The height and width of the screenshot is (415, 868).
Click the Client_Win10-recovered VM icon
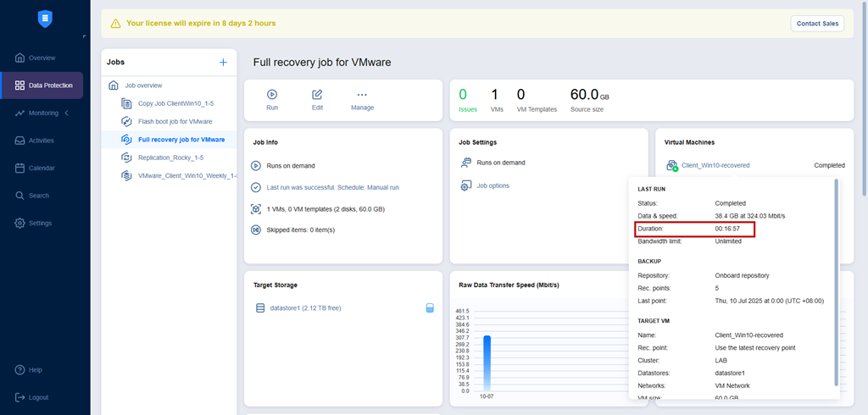(672, 165)
